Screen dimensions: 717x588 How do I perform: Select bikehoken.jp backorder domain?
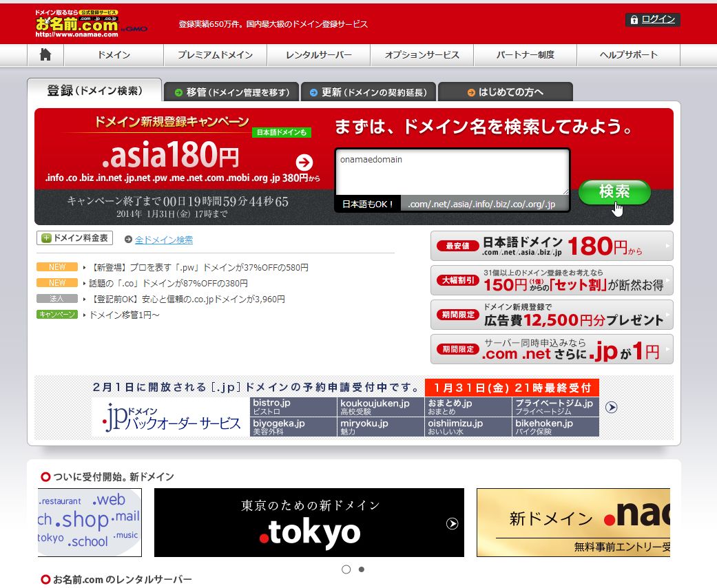pos(556,427)
